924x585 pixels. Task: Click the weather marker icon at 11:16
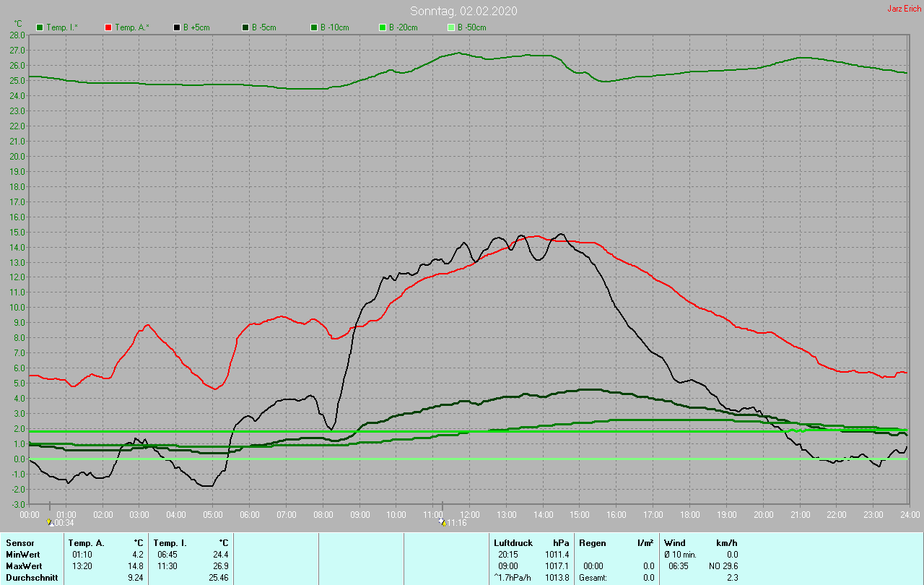(x=442, y=521)
